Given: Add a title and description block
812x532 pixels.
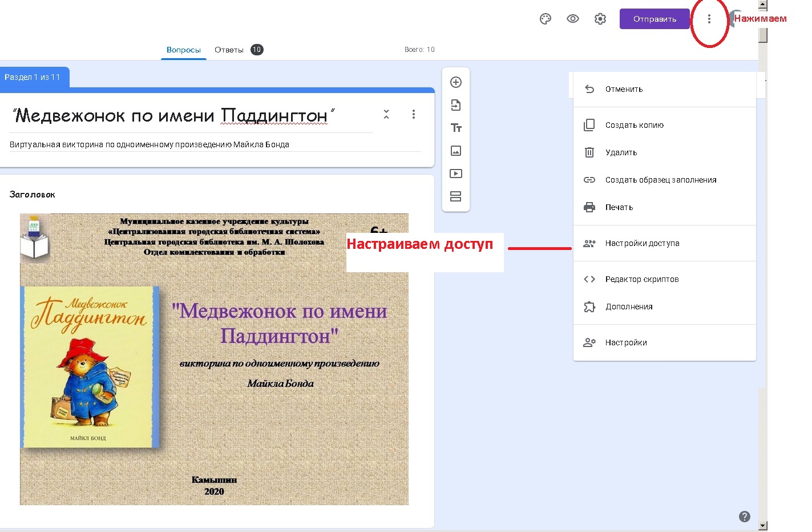Looking at the screenshot, I should coord(456,128).
